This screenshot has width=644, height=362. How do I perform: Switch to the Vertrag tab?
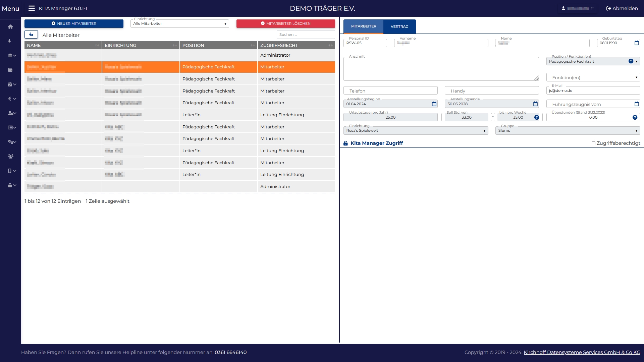(399, 26)
